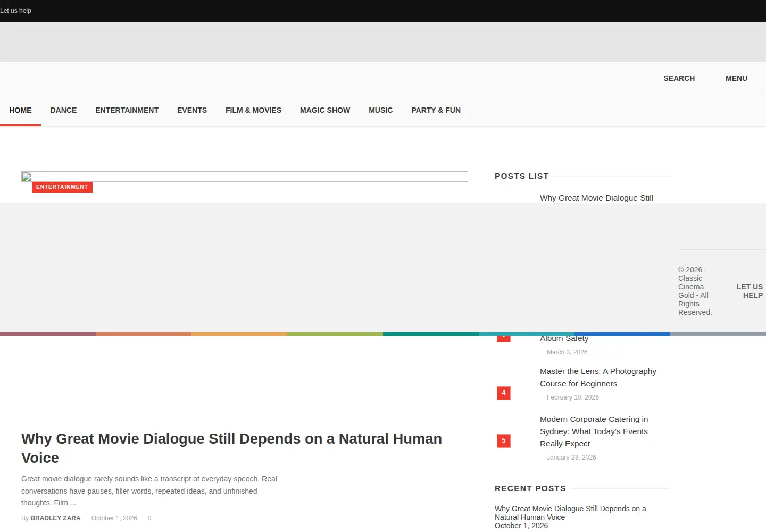Open the Master the Lens photography post
This screenshot has height=532, width=766.
coord(598,377)
